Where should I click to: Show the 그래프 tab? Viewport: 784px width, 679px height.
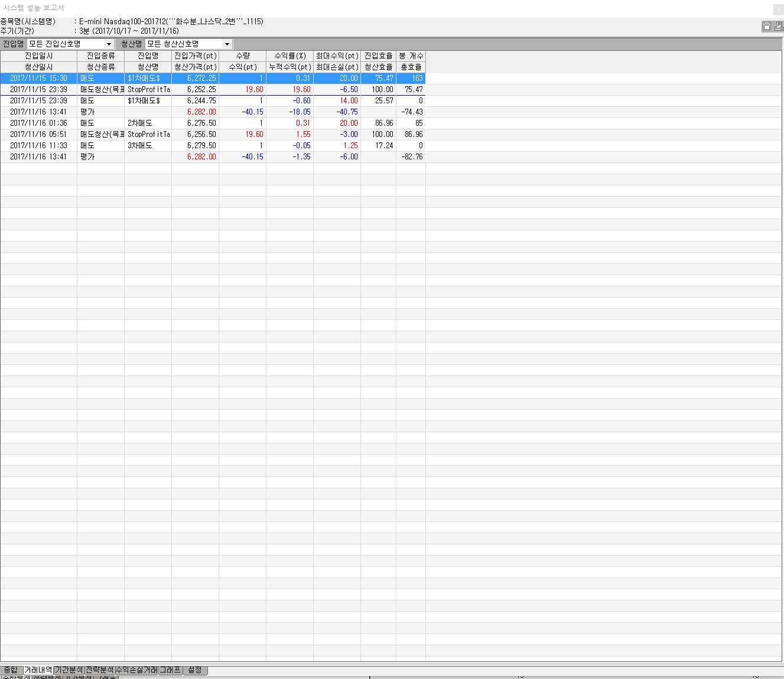pyautogui.click(x=170, y=670)
